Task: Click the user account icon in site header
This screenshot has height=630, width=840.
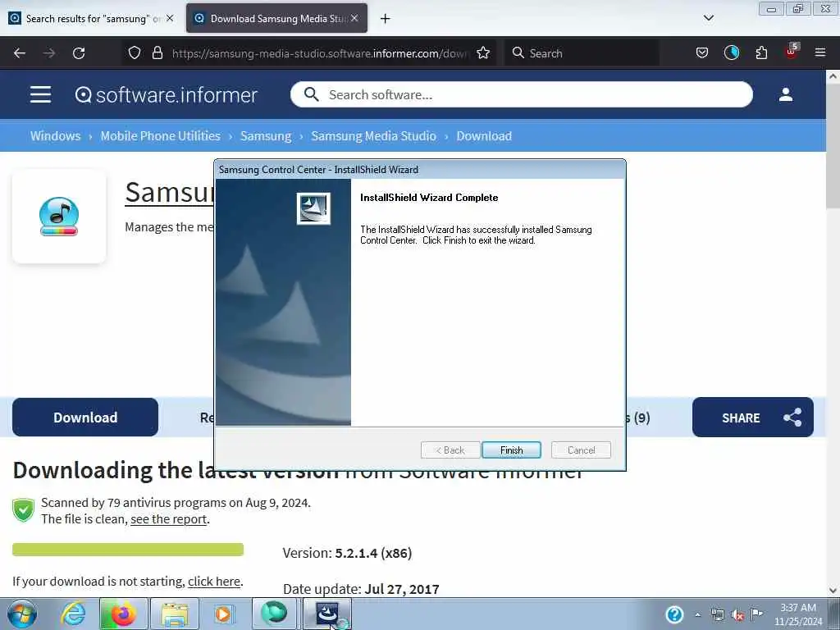Action: [785, 95]
